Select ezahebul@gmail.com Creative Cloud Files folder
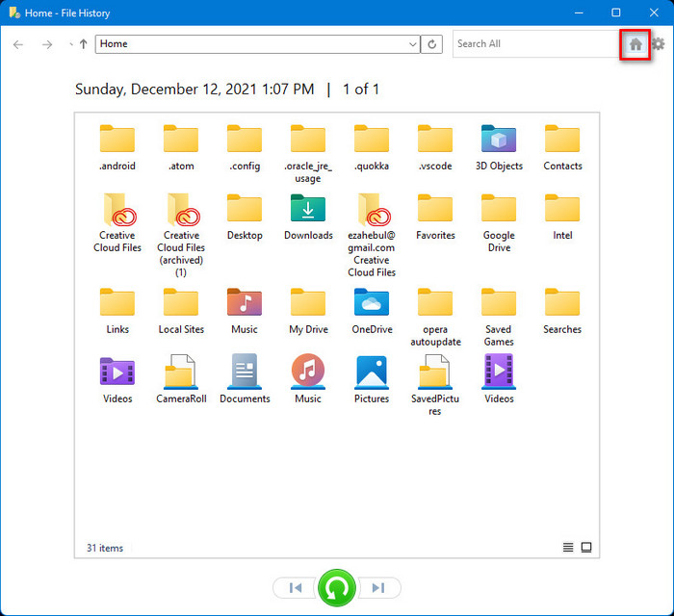This screenshot has width=674, height=616. (x=372, y=236)
